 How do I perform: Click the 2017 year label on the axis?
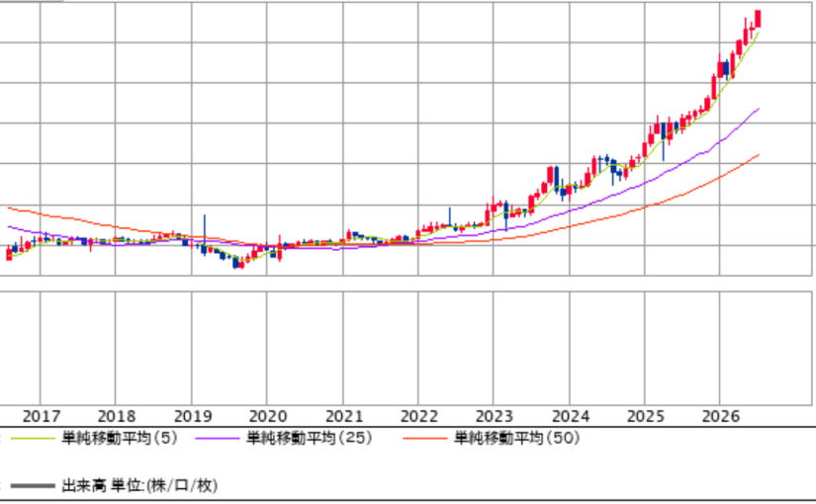tap(42, 417)
